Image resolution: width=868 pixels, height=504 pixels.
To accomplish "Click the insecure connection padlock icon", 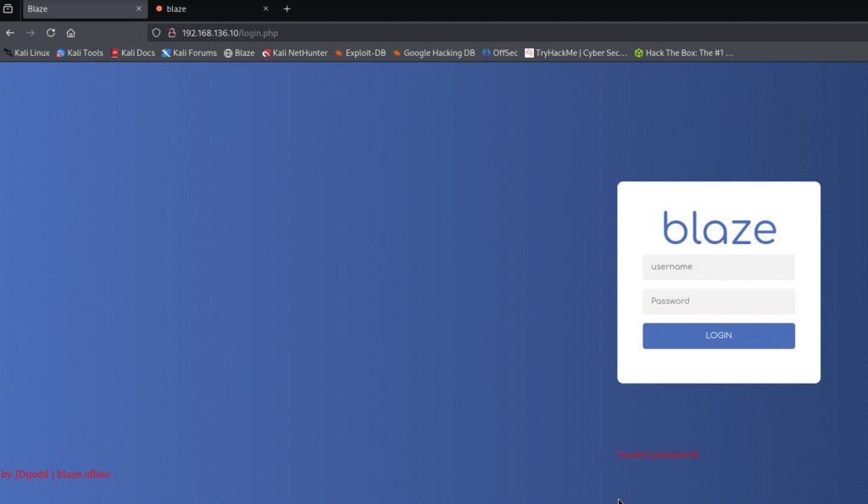I will (x=170, y=33).
